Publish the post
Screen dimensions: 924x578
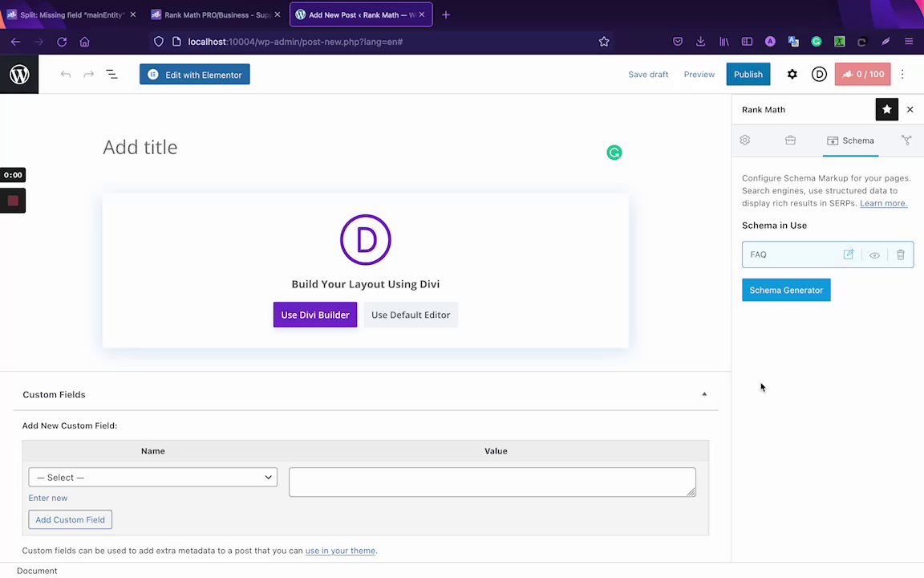pos(748,75)
